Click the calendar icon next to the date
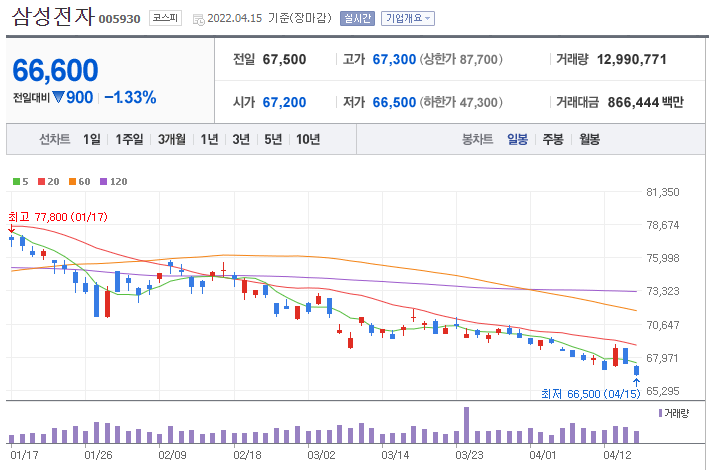The image size is (709, 470). [198, 19]
